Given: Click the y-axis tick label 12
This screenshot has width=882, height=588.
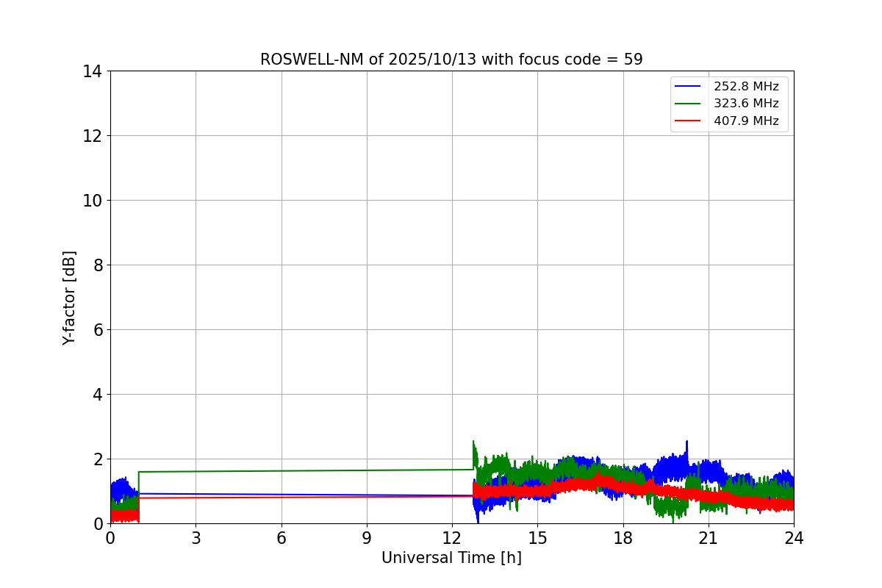Looking at the screenshot, I should pyautogui.click(x=93, y=136).
